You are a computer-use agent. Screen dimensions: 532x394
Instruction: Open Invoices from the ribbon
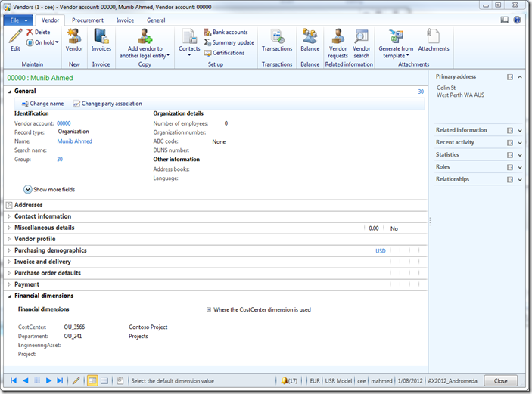(101, 40)
